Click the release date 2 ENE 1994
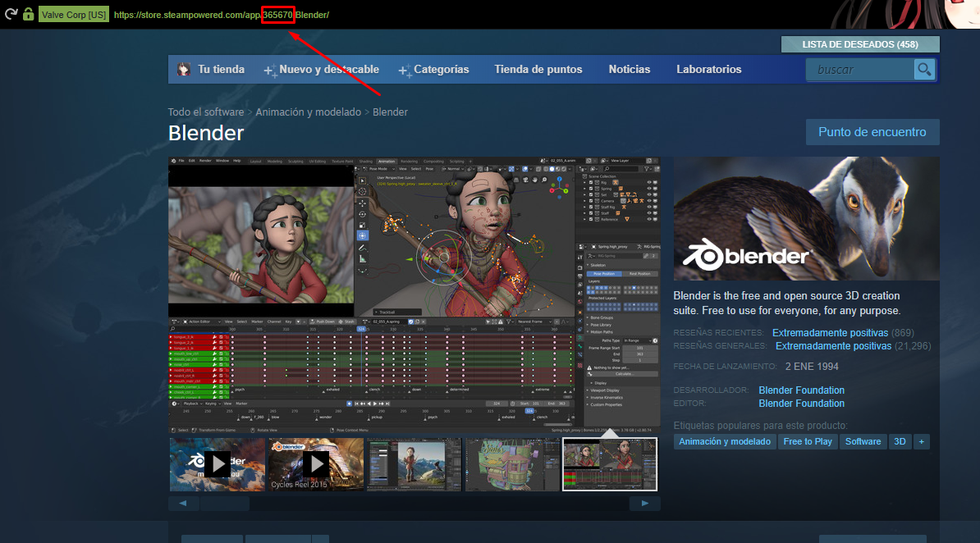 [x=812, y=367]
